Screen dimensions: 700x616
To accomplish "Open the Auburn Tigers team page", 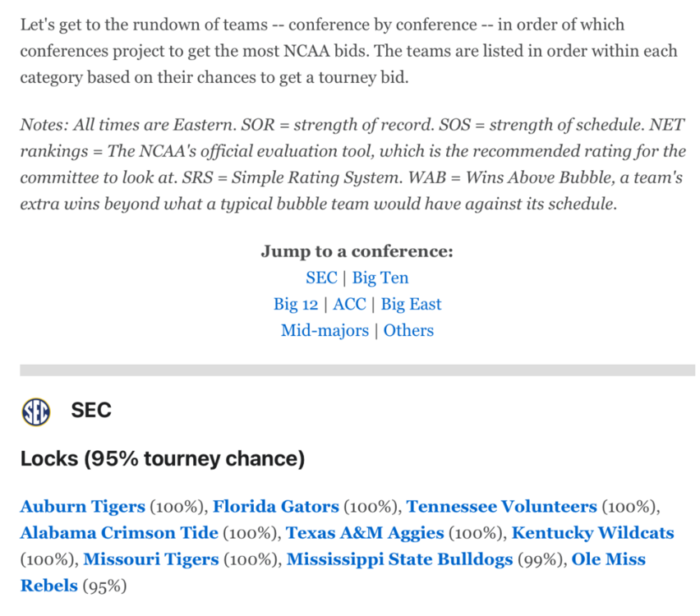I will (82, 507).
